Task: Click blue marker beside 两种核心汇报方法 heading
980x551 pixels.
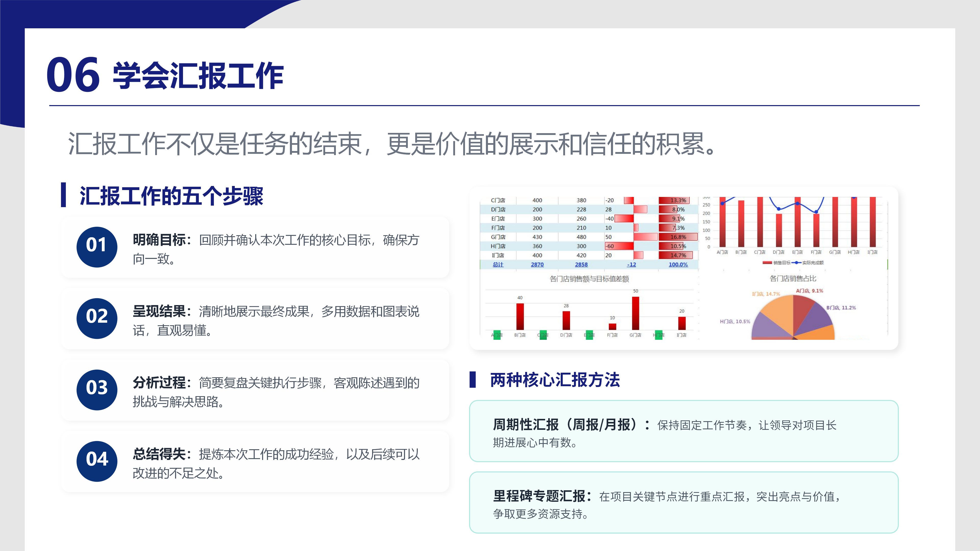Action: point(472,380)
